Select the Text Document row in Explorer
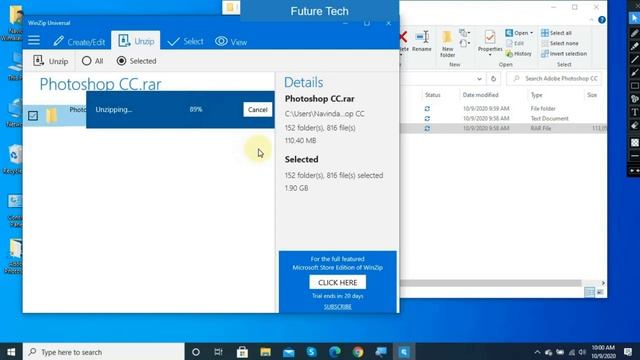This screenshot has height=360, width=640. click(504, 118)
